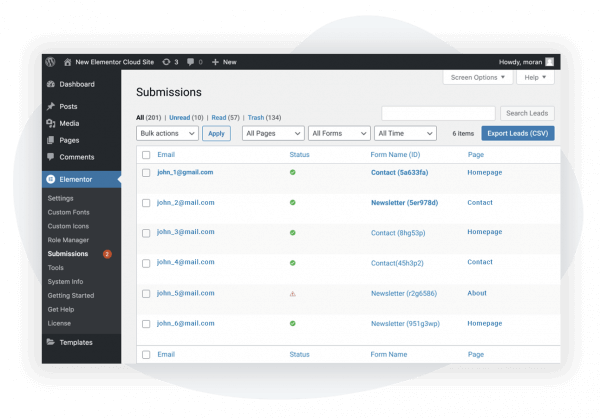Click the comments bubble icon in admin bar

click(x=189, y=62)
